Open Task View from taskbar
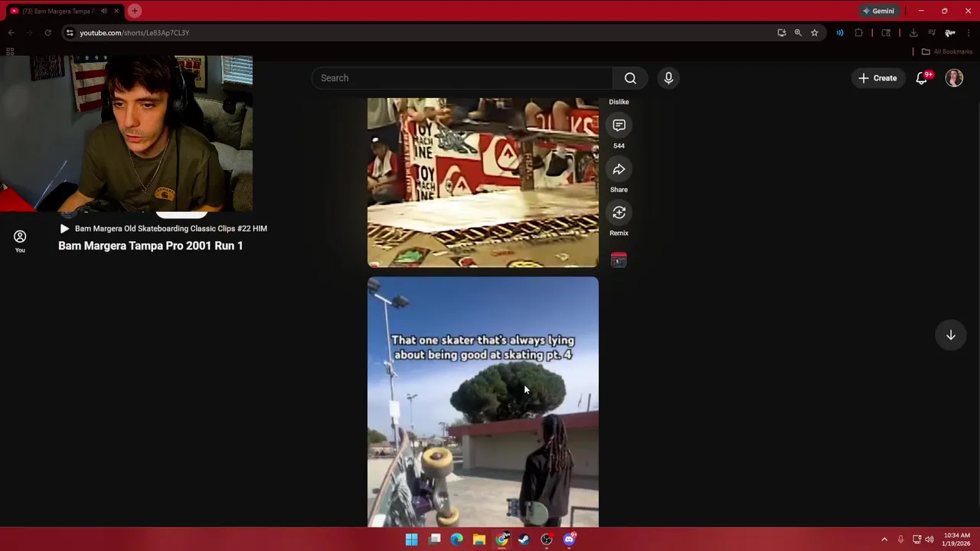 [x=434, y=540]
